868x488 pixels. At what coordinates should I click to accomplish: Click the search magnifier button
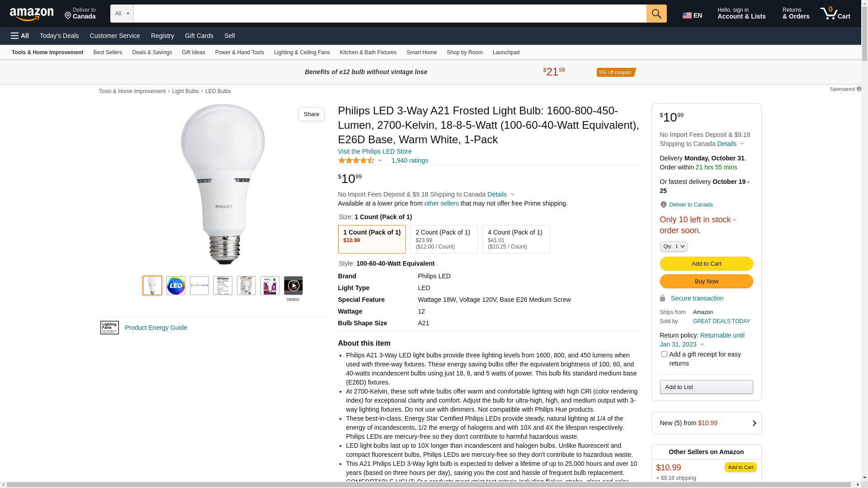pos(656,14)
